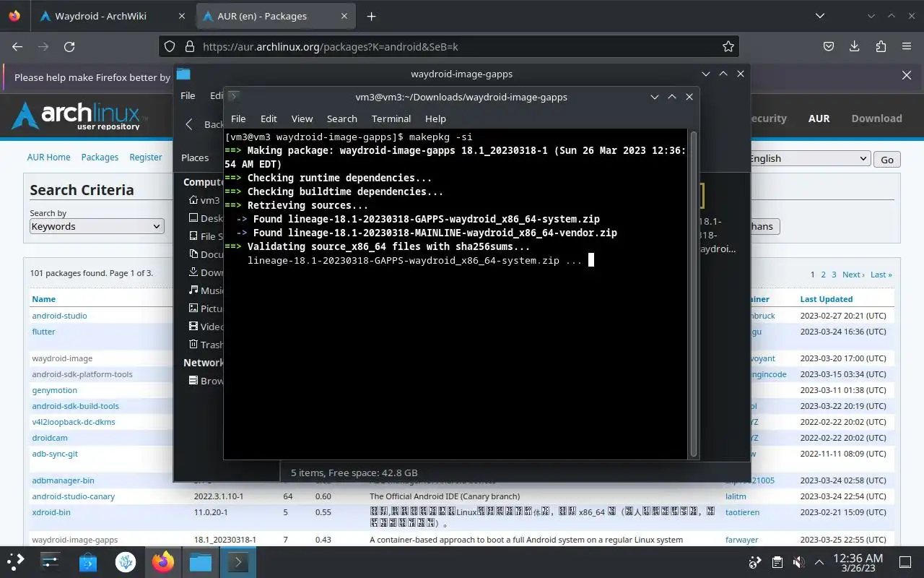
Task: Open Firefox hamburger application menu
Action: tap(907, 46)
